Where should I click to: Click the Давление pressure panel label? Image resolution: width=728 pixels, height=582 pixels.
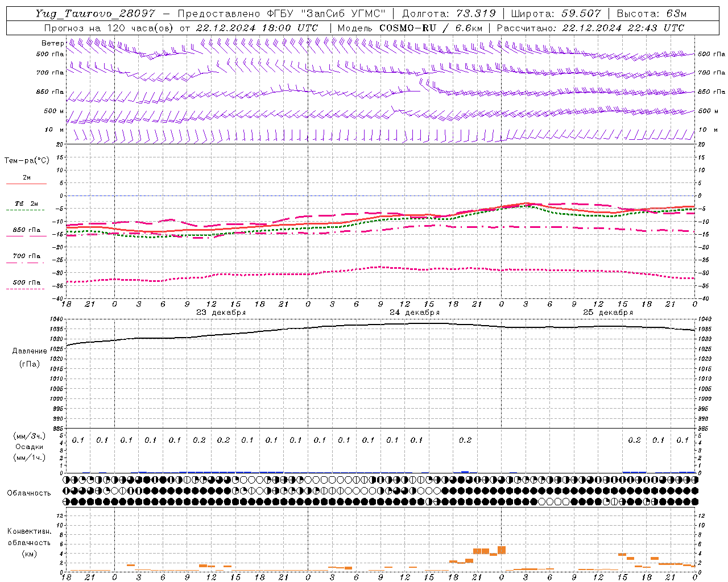[30, 351]
